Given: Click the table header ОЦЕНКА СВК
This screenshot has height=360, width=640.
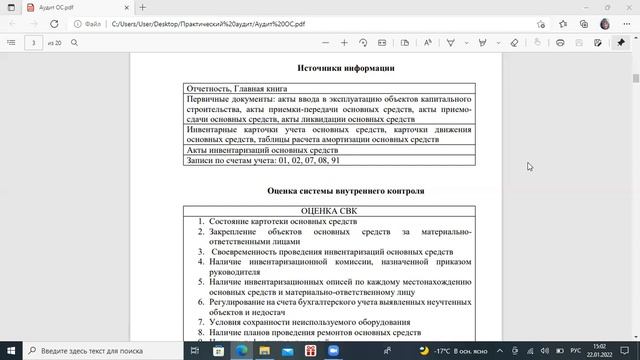Looking at the screenshot, I should pyautogui.click(x=329, y=211).
